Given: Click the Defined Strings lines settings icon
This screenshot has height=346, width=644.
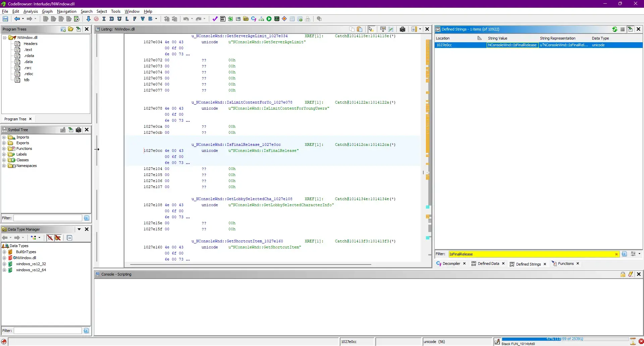Looking at the screenshot, I should (623, 29).
